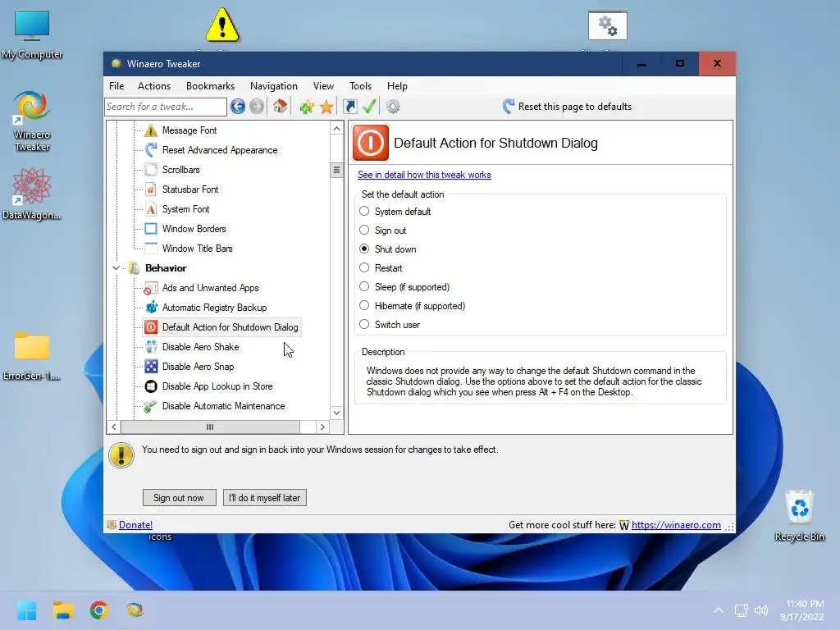
Task: Visit the https://winaero.com link
Action: coord(676,525)
